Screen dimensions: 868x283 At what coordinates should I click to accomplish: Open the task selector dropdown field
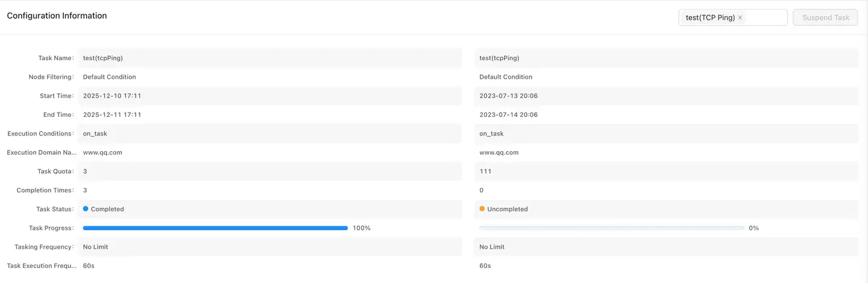click(766, 17)
